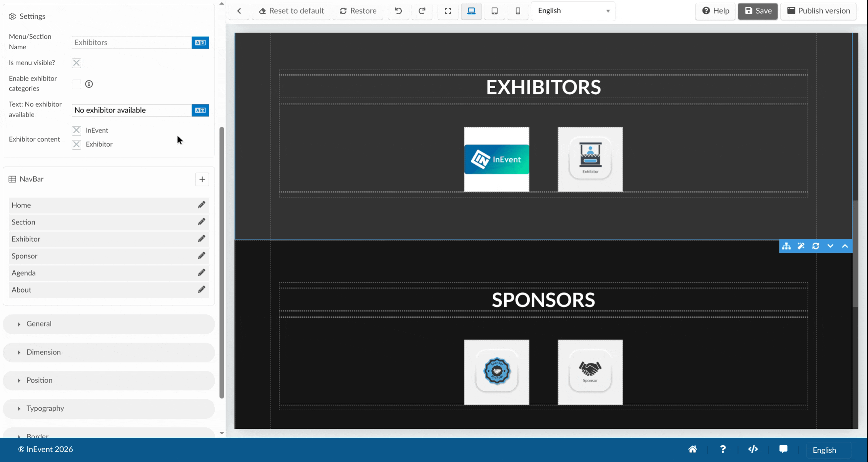The image size is (868, 462).
Task: Move the section down
Action: click(830, 246)
